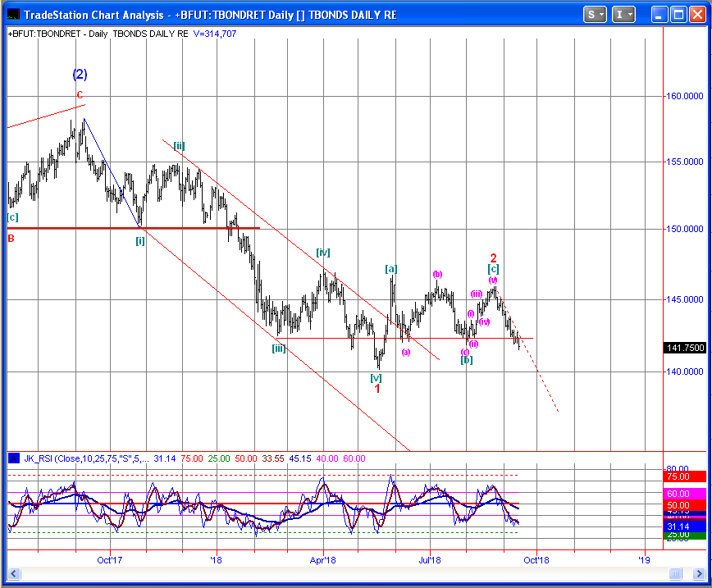Click the 140.0000 price axis label
This screenshot has width=712, height=588.
(684, 371)
